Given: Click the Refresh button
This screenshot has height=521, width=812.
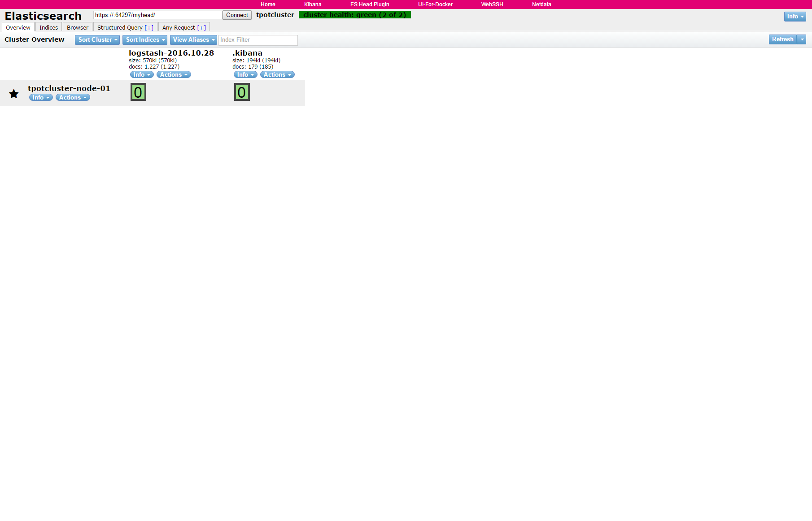Looking at the screenshot, I should (x=782, y=39).
